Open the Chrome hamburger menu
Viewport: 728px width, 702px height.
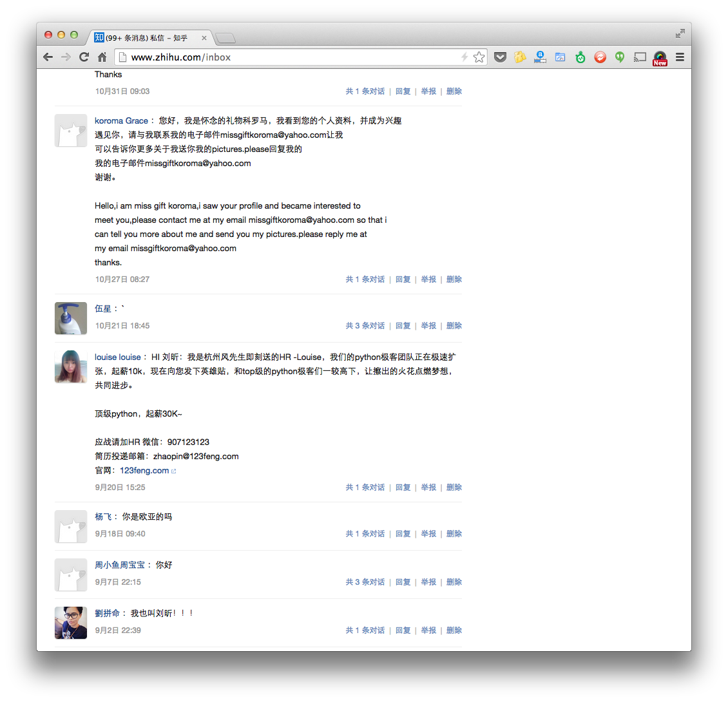[x=680, y=57]
